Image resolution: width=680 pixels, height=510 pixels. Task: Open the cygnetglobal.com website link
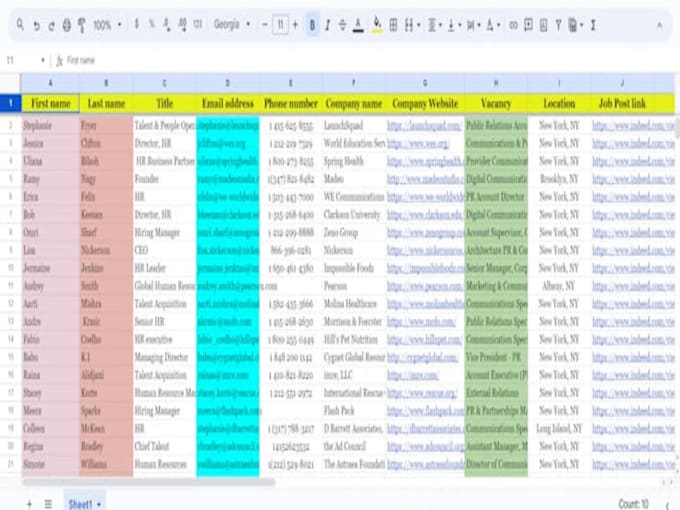tap(422, 357)
